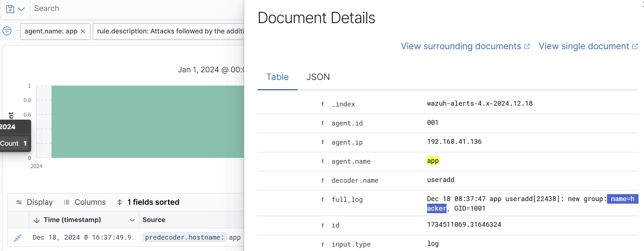The image size is (644, 251).
Task: Click type icon beside full_log field
Action: coord(322,199)
